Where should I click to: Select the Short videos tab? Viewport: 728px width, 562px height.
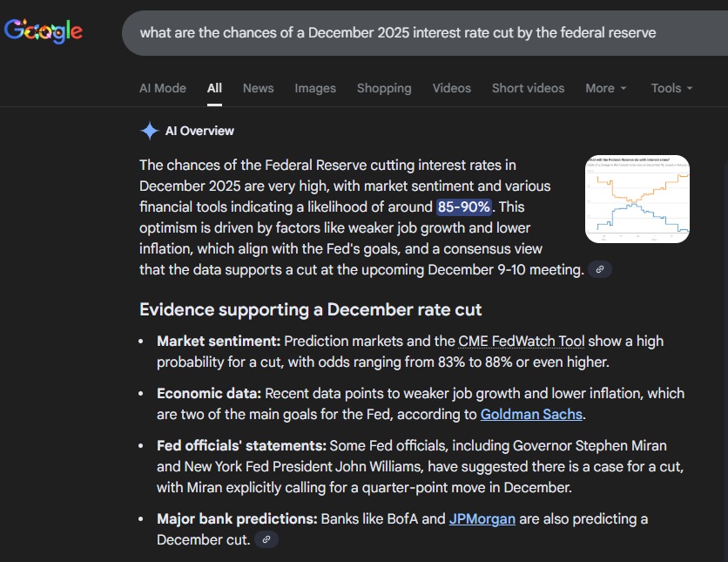pyautogui.click(x=528, y=88)
